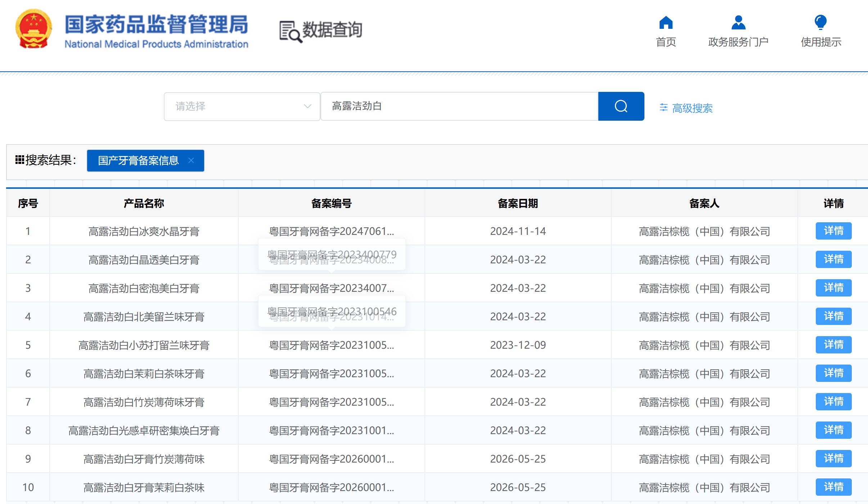The width and height of the screenshot is (868, 504).
Task: Close the 国产牙膏备案信息 tag
Action: pos(191,160)
